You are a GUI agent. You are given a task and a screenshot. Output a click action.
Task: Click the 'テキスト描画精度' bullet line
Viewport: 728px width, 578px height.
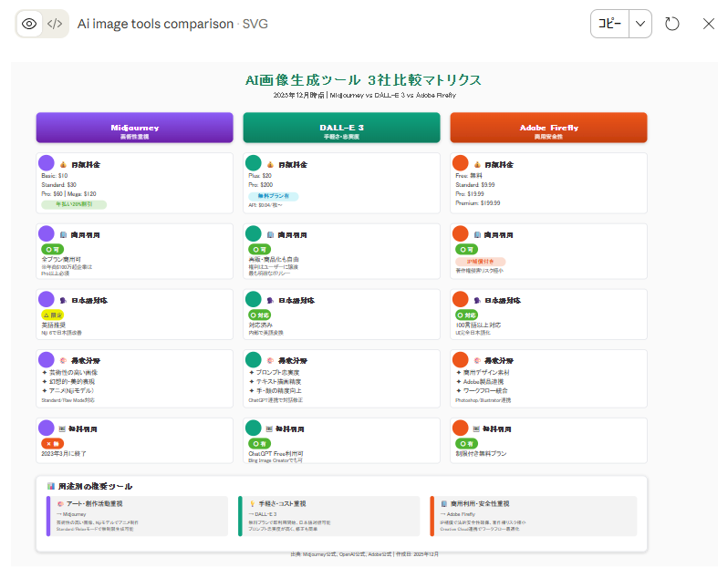point(276,382)
